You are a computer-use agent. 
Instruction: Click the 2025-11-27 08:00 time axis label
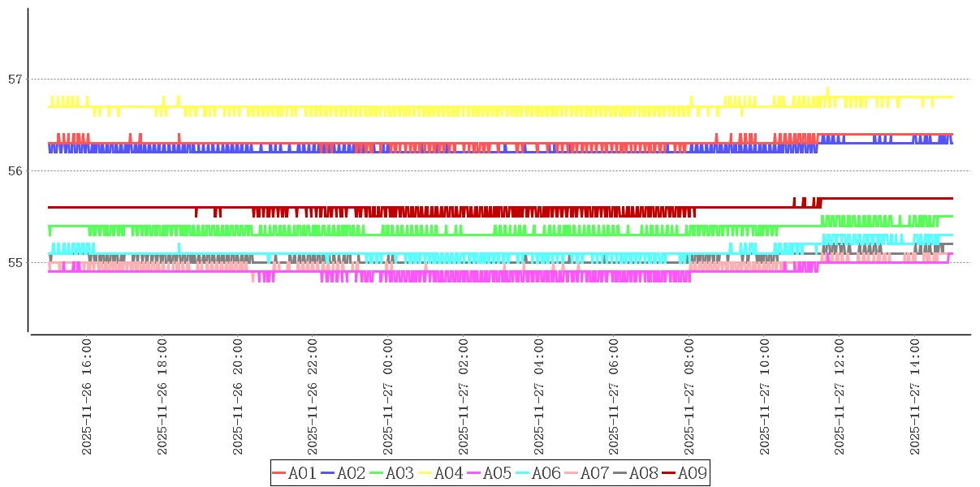click(x=689, y=397)
